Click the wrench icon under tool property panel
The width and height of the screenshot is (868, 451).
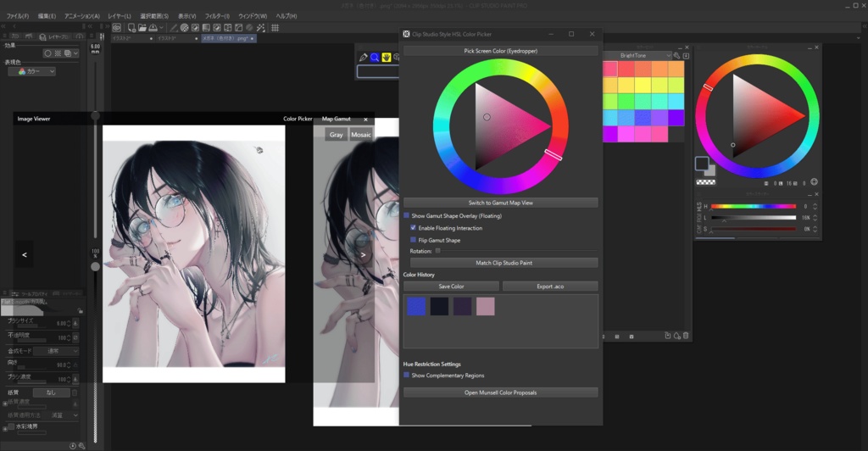(x=82, y=445)
